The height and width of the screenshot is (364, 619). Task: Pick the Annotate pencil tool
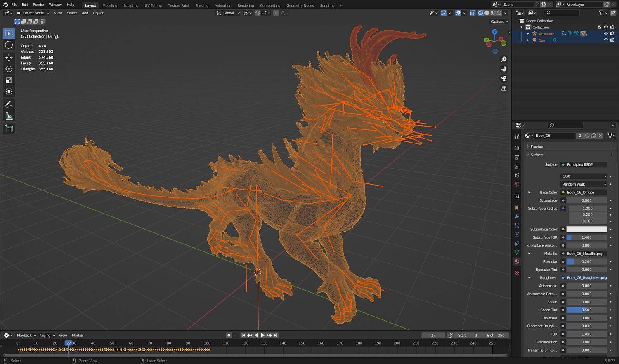pyautogui.click(x=9, y=105)
